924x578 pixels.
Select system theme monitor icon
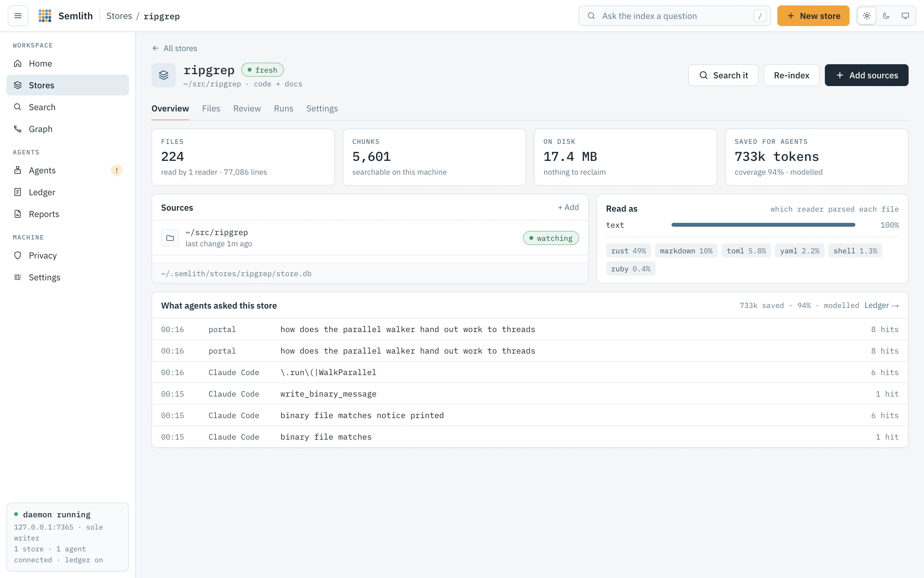(905, 16)
